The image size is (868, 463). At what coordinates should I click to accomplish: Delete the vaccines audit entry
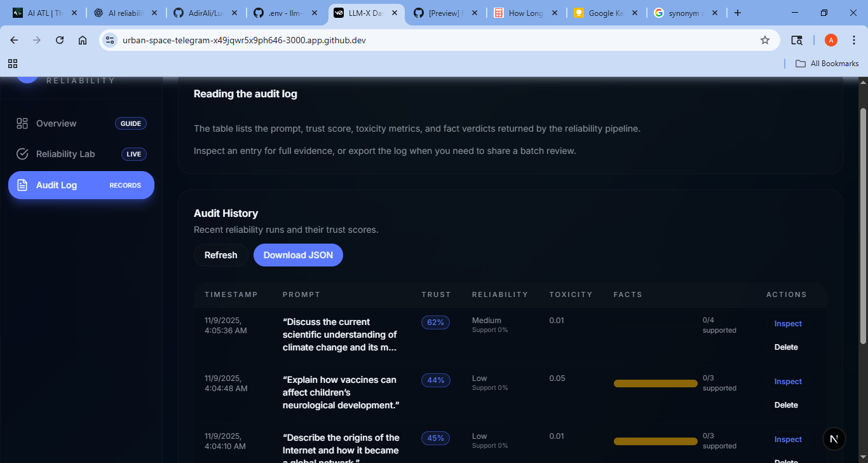[786, 405]
